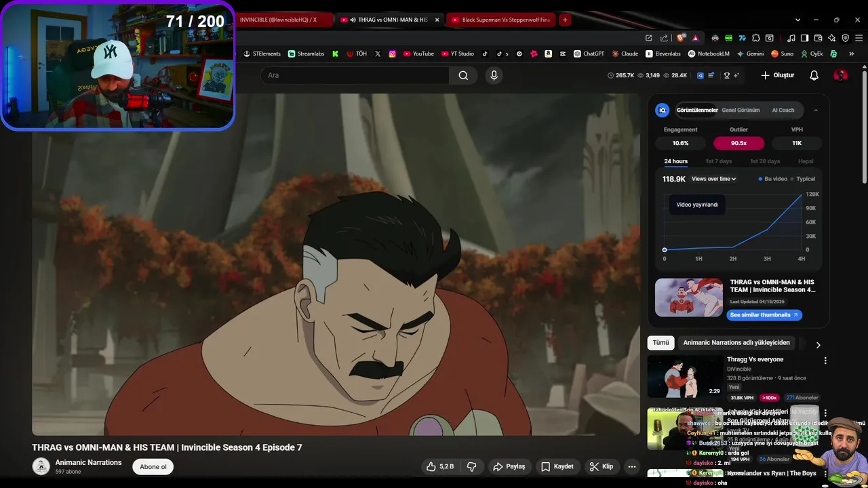Open the Thragg Vs everyone video title

pos(755,359)
